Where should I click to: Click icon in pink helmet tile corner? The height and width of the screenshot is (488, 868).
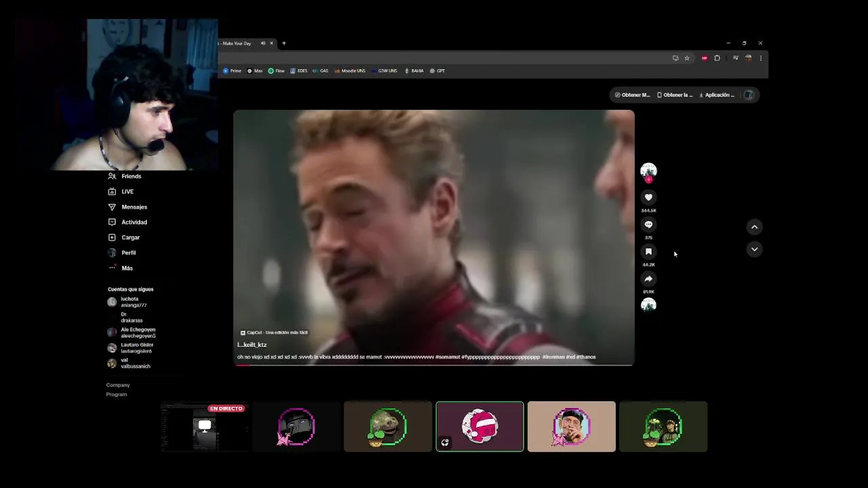point(445,443)
